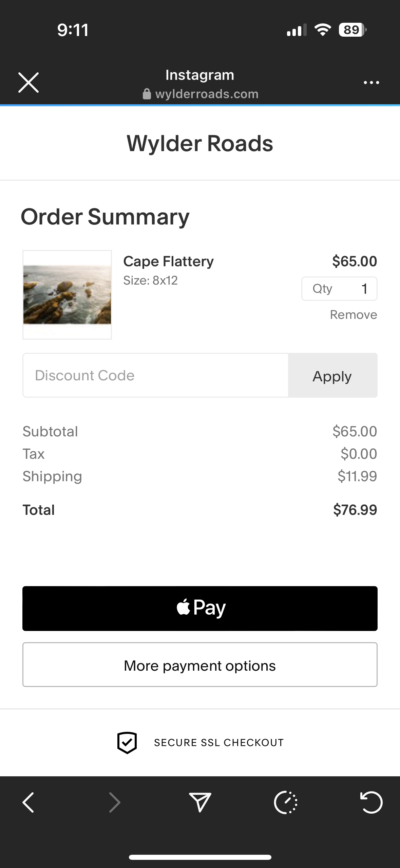Tap the lock icon beside wylderroads.com
Viewport: 400px width, 868px height.
point(147,94)
